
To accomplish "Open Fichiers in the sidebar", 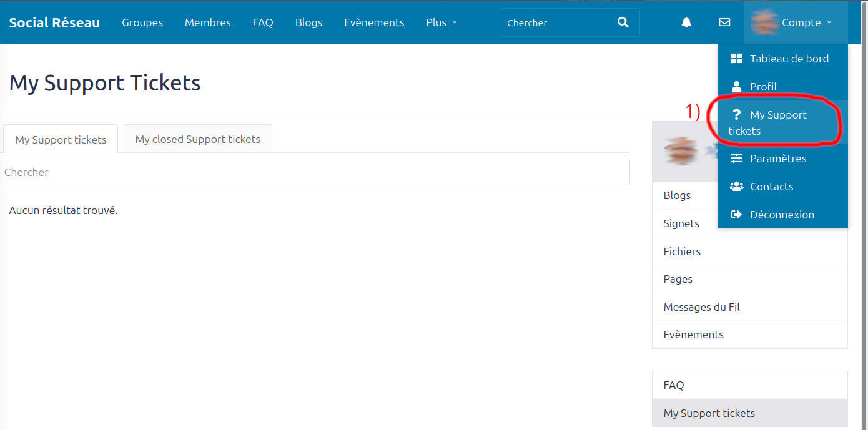I will click(x=749, y=252).
